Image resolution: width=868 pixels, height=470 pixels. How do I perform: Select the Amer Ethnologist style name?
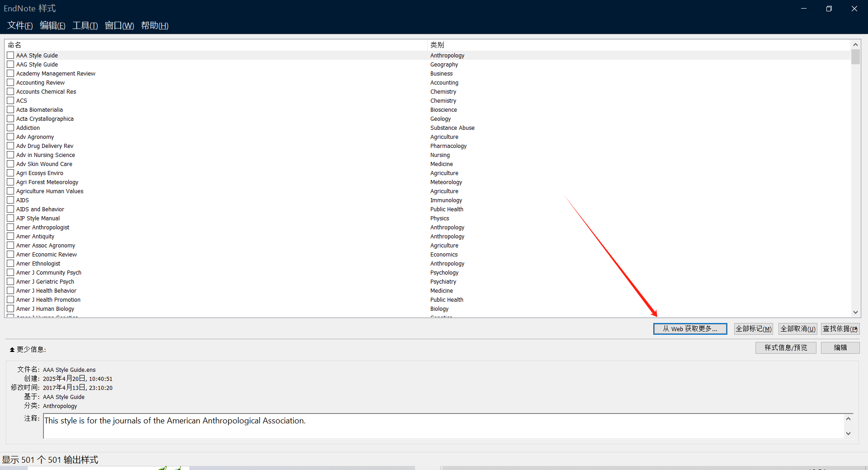[x=38, y=263]
